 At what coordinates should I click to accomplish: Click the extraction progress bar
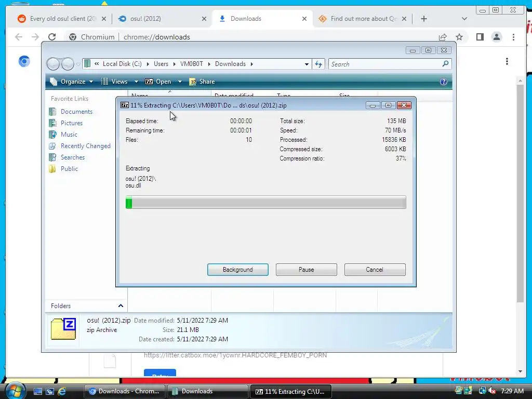coord(265,202)
